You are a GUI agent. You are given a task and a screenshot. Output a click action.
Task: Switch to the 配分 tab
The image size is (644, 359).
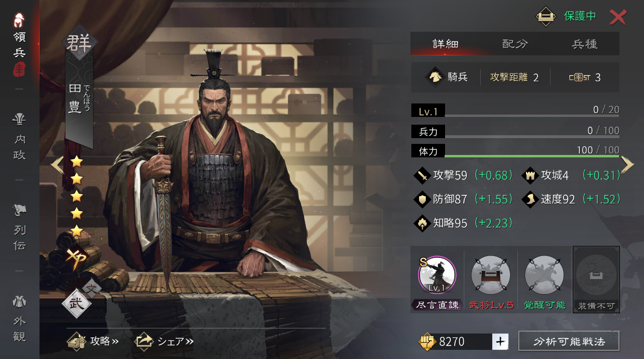click(515, 44)
